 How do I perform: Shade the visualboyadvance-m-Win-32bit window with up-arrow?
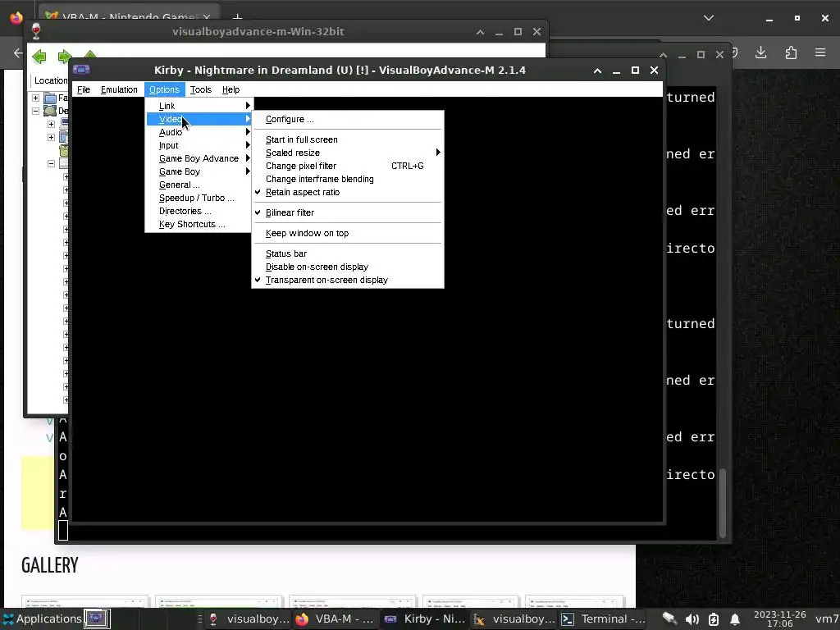tap(480, 32)
